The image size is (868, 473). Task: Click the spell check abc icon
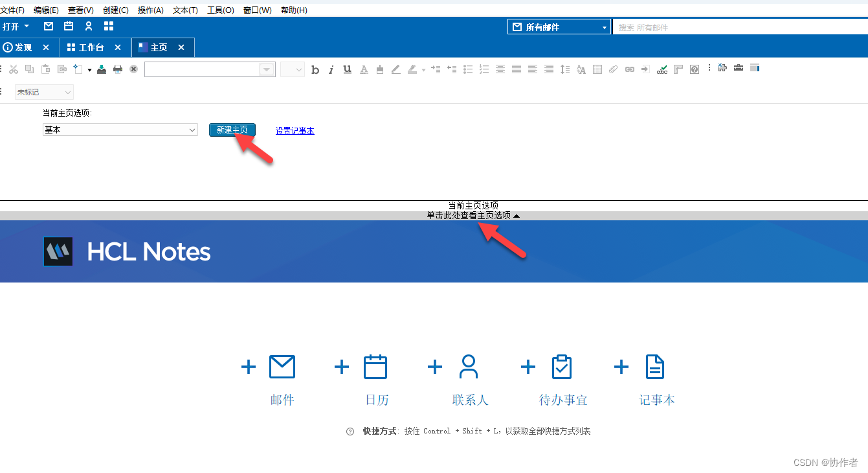[x=662, y=69]
